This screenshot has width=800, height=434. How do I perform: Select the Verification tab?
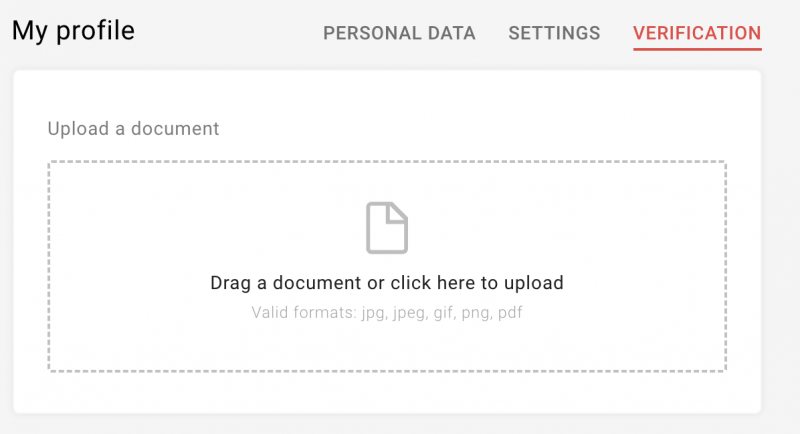(697, 33)
